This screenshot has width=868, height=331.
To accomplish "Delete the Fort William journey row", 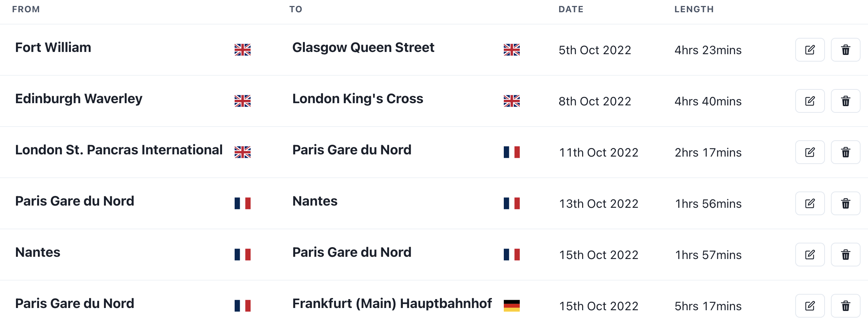I will (845, 50).
